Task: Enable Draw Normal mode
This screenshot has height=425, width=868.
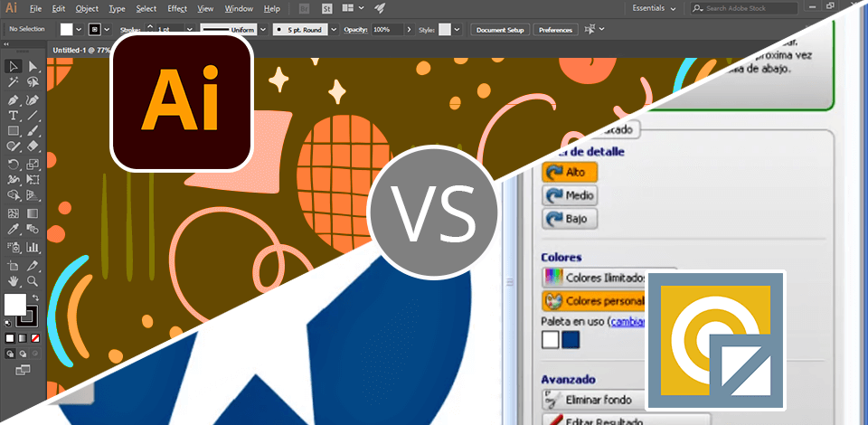Action: pos(10,354)
